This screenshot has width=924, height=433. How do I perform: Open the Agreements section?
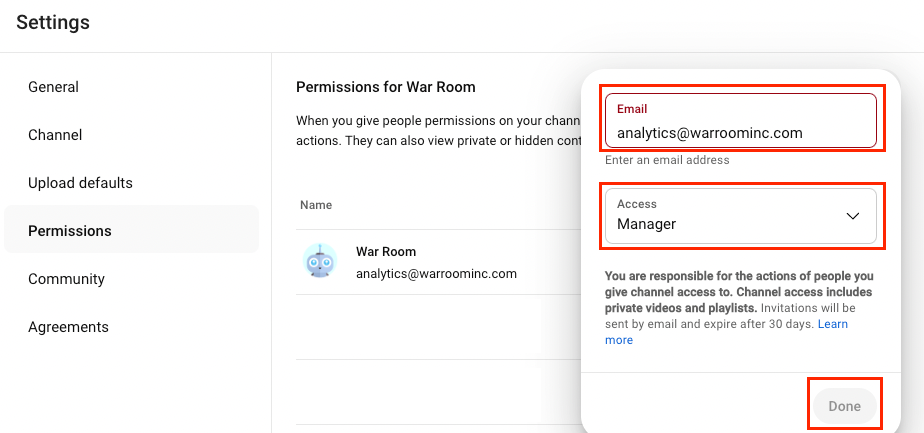click(x=68, y=327)
